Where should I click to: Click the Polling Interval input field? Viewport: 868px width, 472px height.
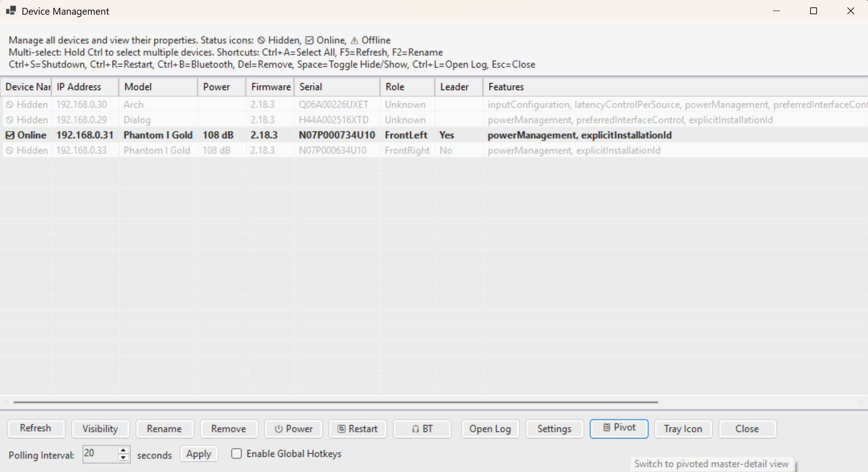(x=99, y=454)
